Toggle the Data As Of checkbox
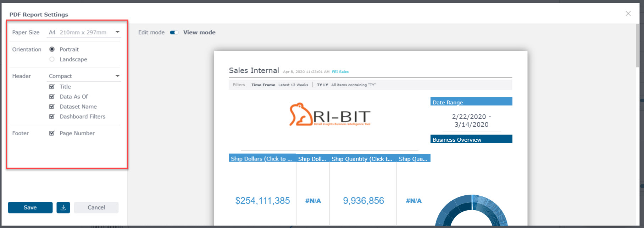The height and width of the screenshot is (228, 644). click(52, 97)
